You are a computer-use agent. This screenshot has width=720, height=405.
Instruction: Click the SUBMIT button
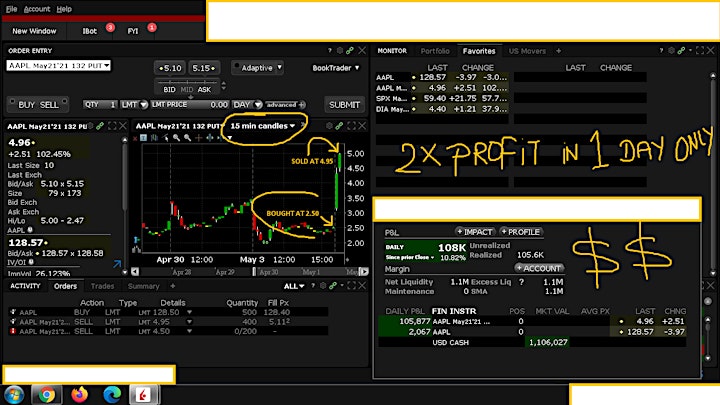point(344,105)
